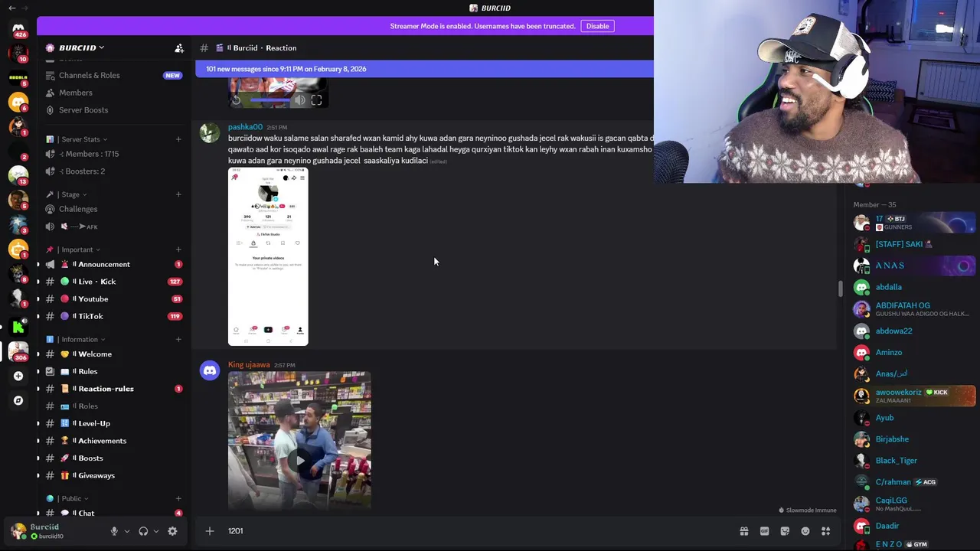The height and width of the screenshot is (551, 980).
Task: Click pashka00's avatar
Action: pyautogui.click(x=210, y=133)
